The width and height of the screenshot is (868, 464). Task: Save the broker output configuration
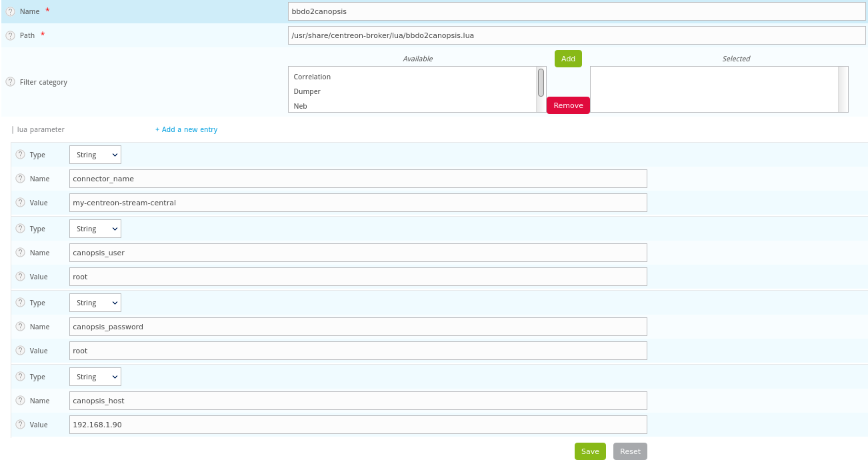(x=590, y=451)
